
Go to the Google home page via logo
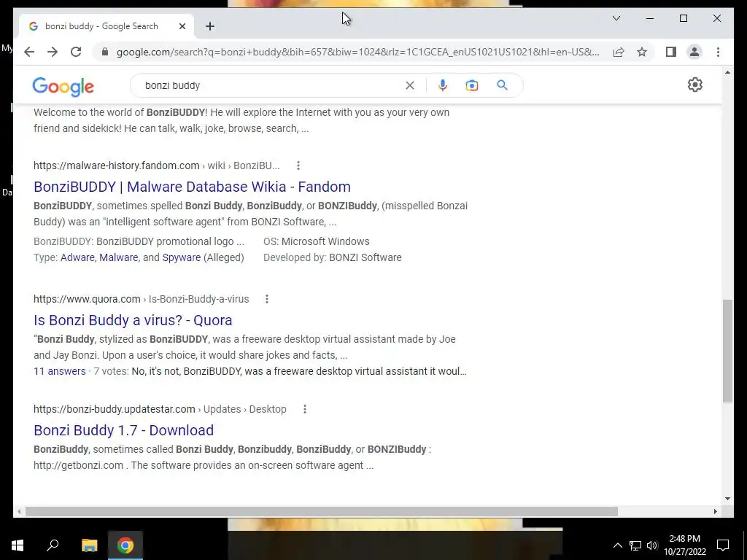click(63, 87)
